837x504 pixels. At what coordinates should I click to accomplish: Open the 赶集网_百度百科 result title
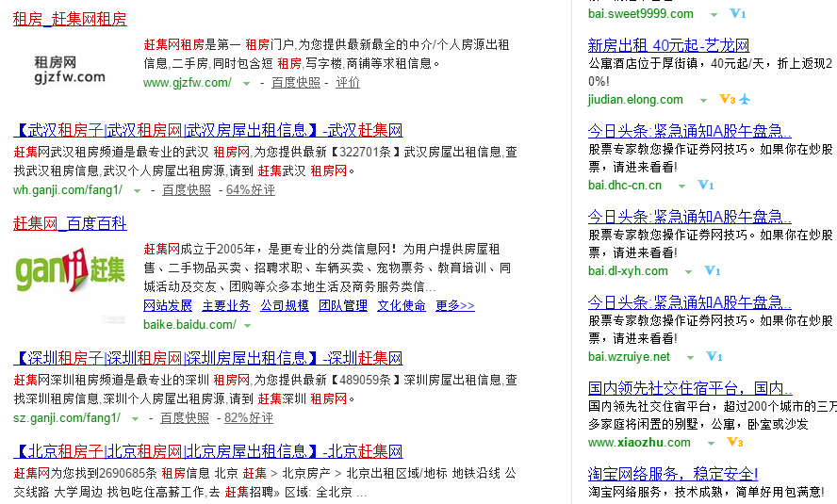70,223
